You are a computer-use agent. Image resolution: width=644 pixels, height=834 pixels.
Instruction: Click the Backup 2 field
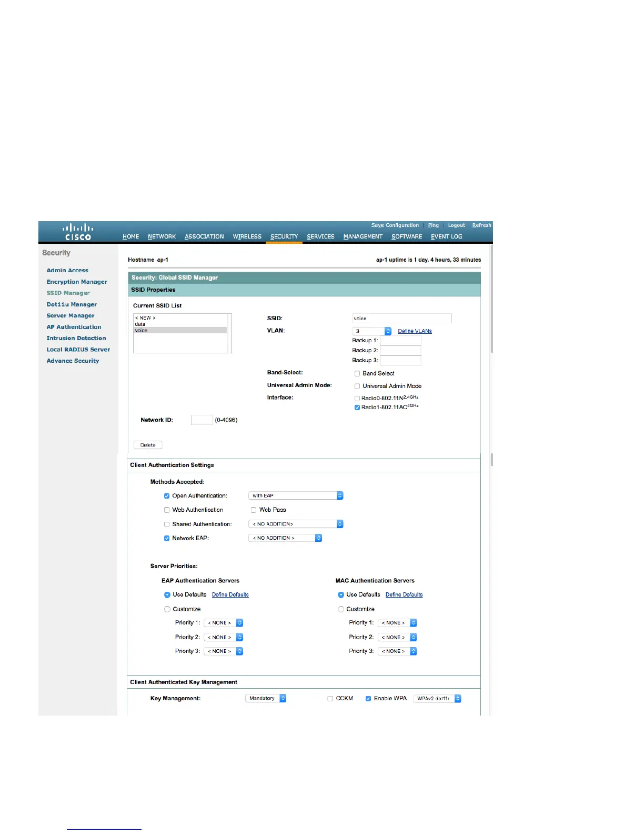[400, 351]
